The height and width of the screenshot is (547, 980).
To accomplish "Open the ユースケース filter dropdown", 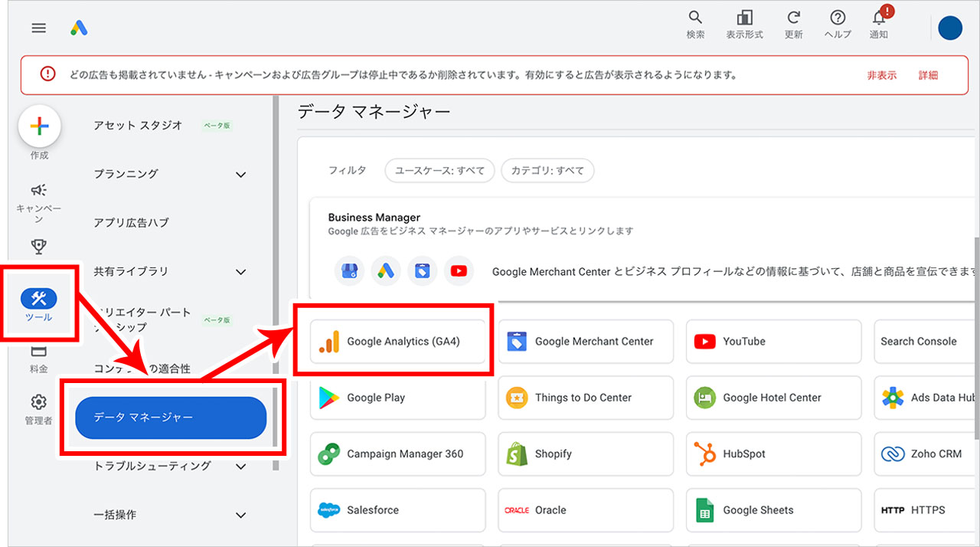I will (439, 170).
